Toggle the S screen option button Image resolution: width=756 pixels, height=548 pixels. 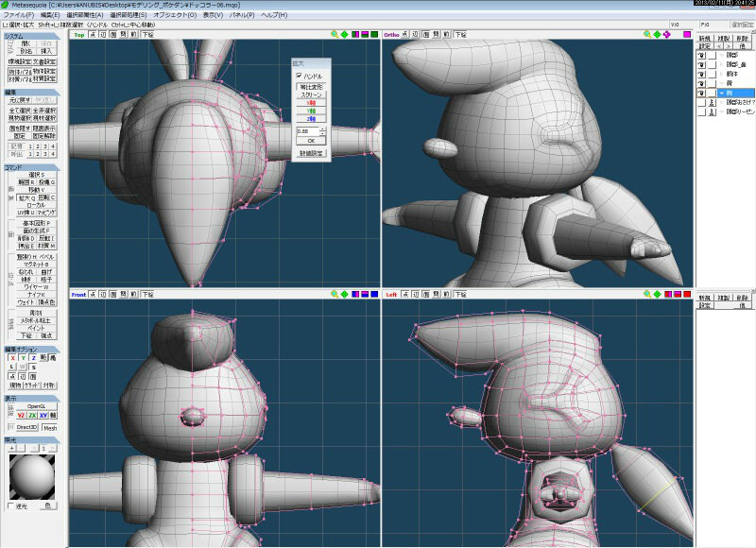(33, 367)
